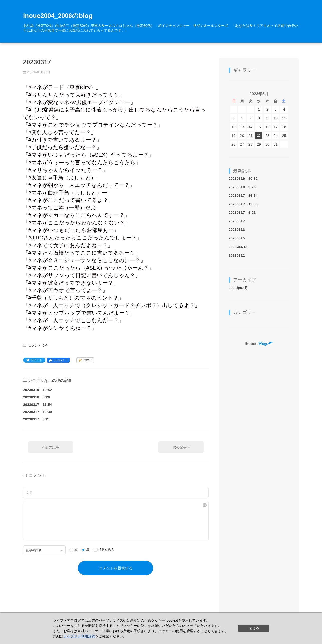Open the 2023年03月 archive link
Image resolution: width=322 pixels, height=644 pixels.
pos(238,288)
